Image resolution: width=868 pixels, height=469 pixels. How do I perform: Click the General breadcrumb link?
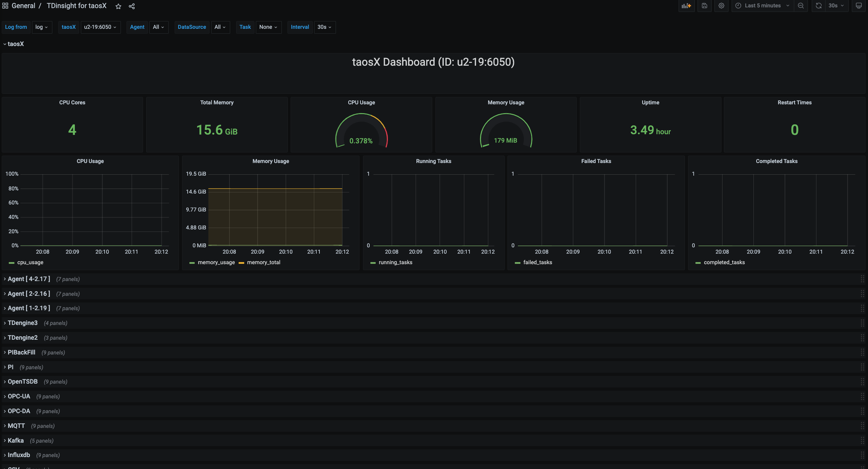point(23,6)
